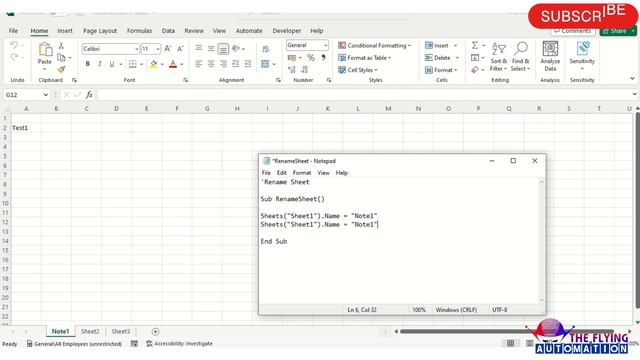The height and width of the screenshot is (360, 640).
Task: Toggle Top Align in Alignment group
Action: click(x=198, y=49)
